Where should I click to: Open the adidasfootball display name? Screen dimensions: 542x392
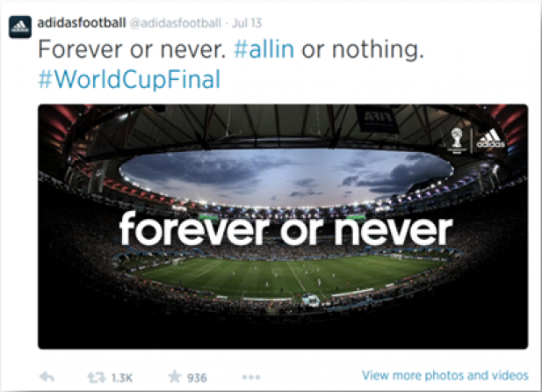point(82,23)
